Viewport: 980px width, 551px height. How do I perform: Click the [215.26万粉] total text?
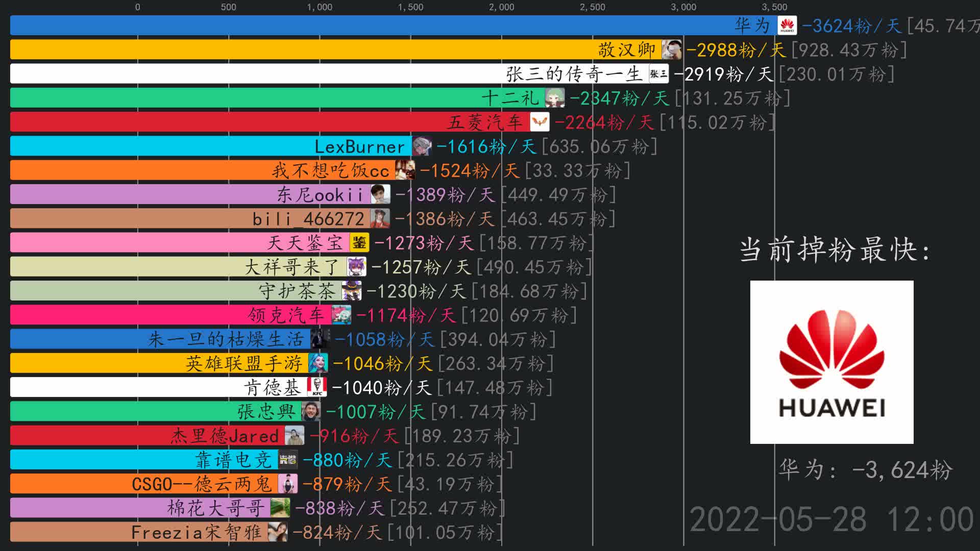456,460
